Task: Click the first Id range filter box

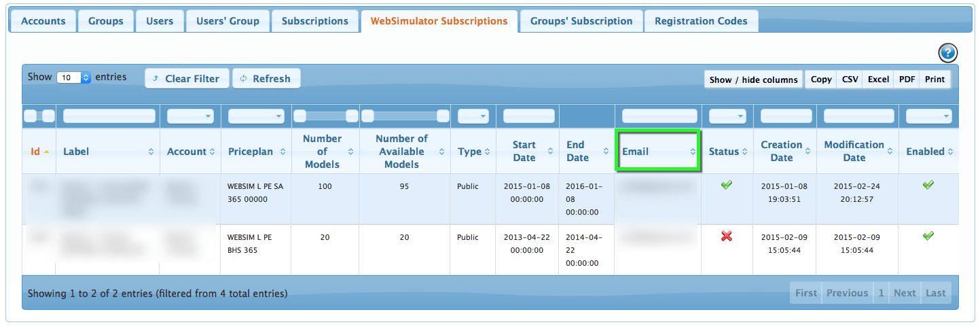Action: [30, 116]
